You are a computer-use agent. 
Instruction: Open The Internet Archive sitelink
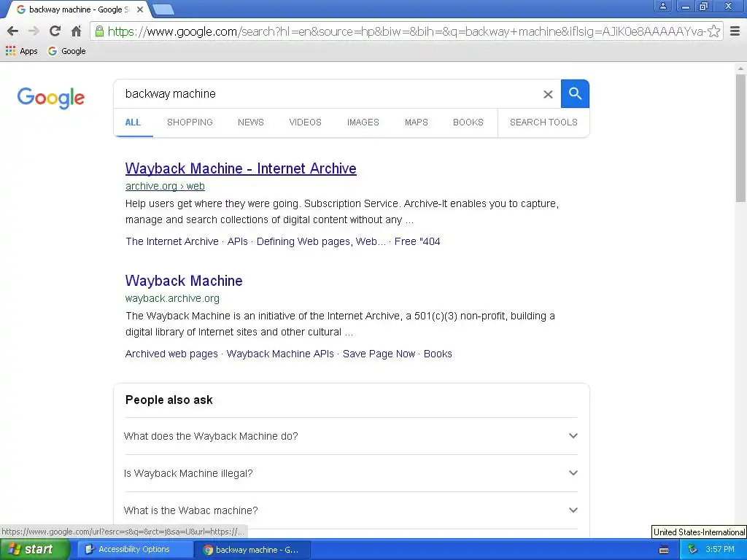(x=172, y=241)
